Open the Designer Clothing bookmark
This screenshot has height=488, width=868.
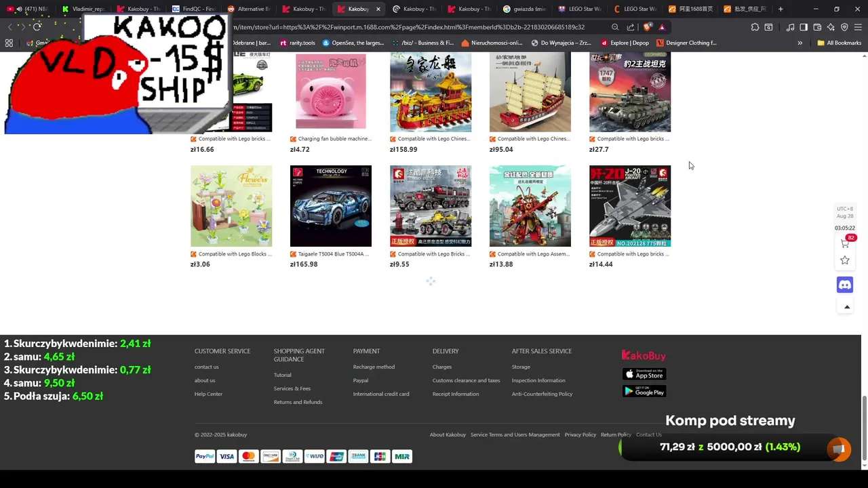pos(686,43)
